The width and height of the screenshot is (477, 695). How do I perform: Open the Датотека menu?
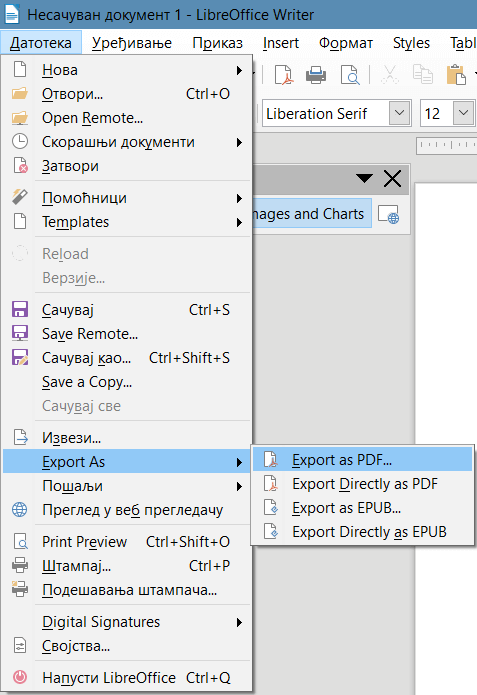tap(41, 43)
